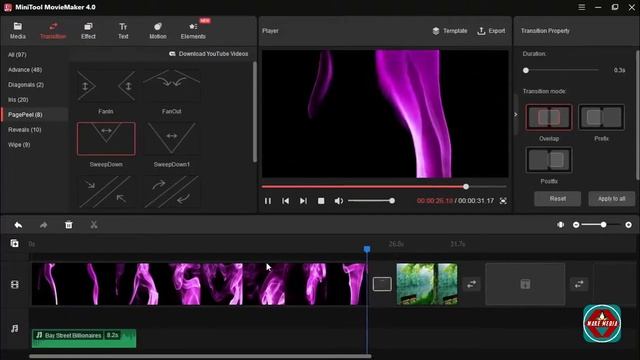Click the empty media placeholder slot
The width and height of the screenshot is (640, 360).
pyautogui.click(x=525, y=284)
